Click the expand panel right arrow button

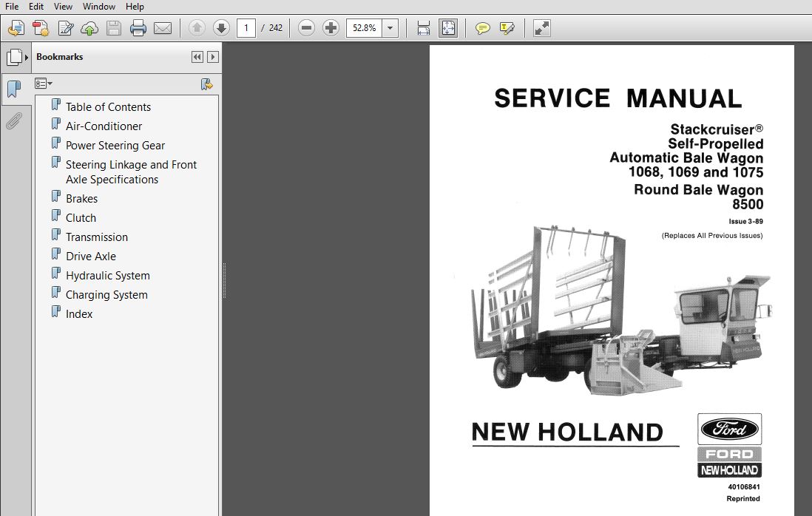(x=213, y=57)
